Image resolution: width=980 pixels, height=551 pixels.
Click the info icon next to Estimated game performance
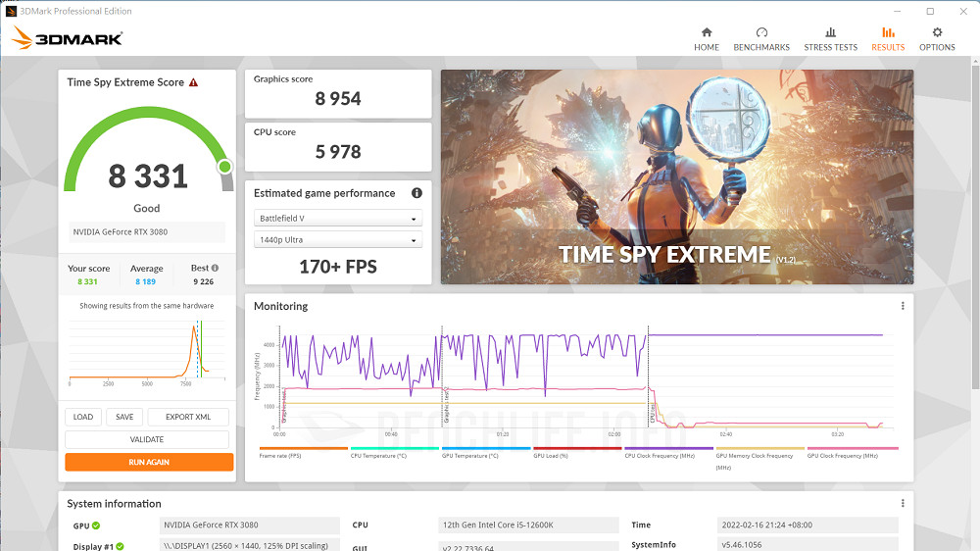(416, 193)
